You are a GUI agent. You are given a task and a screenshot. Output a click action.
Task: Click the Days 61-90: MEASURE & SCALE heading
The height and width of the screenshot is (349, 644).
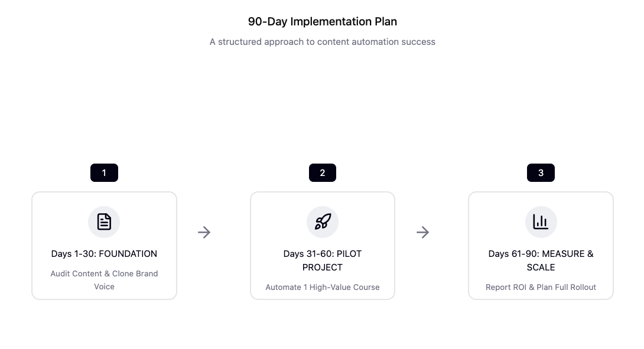point(541,260)
